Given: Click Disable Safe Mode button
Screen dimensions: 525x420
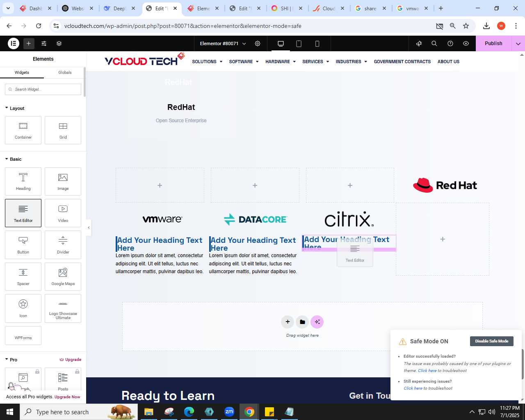Looking at the screenshot, I should coord(491,341).
